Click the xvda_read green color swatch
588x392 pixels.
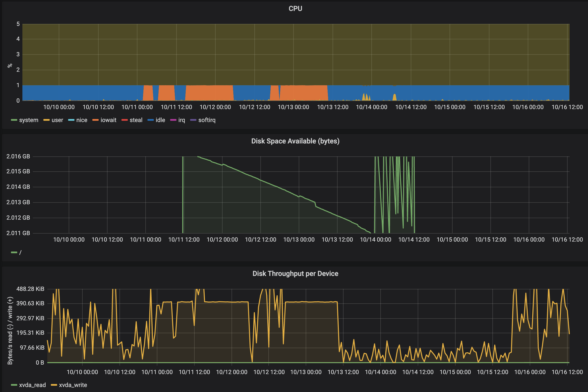tap(14, 385)
